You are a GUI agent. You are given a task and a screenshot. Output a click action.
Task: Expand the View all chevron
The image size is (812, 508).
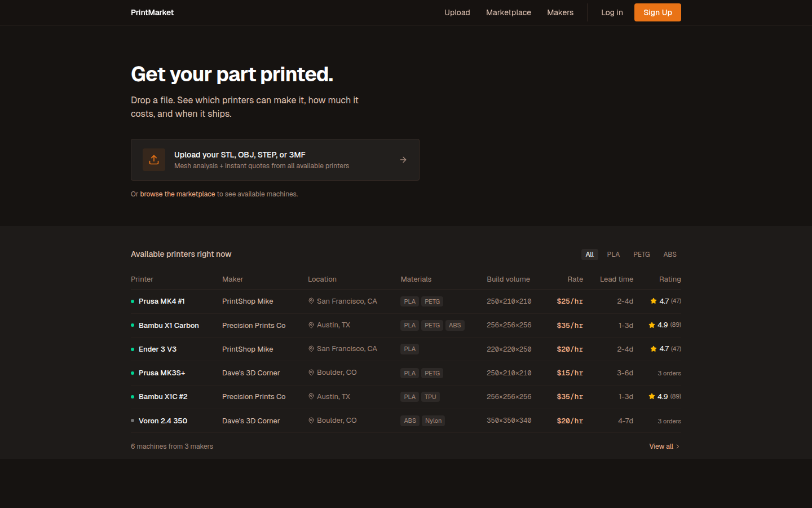point(678,446)
